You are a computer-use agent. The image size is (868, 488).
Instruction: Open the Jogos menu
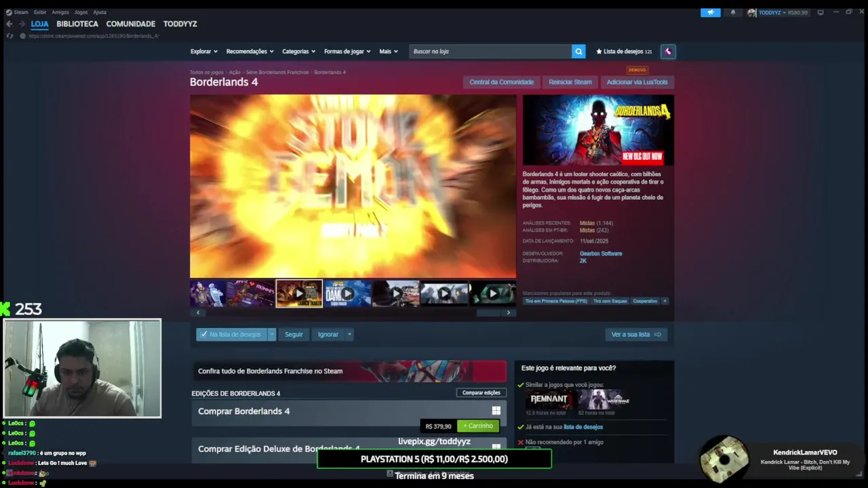[x=81, y=12]
